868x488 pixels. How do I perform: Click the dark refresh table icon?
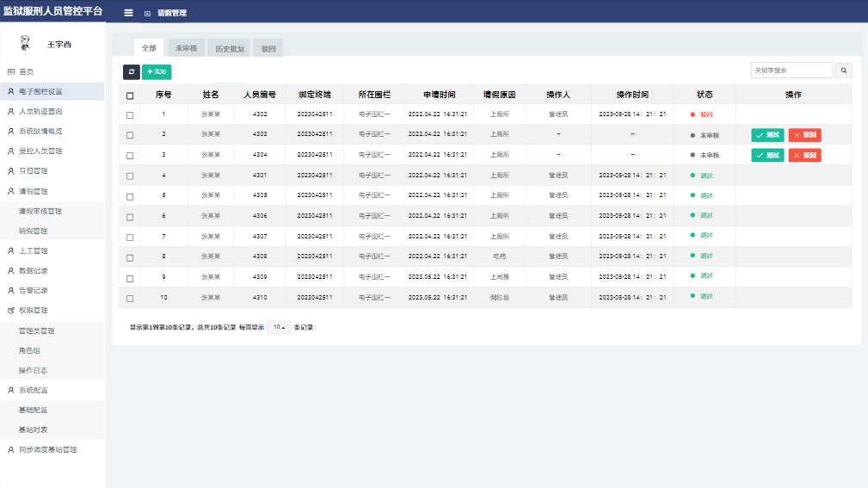point(131,72)
